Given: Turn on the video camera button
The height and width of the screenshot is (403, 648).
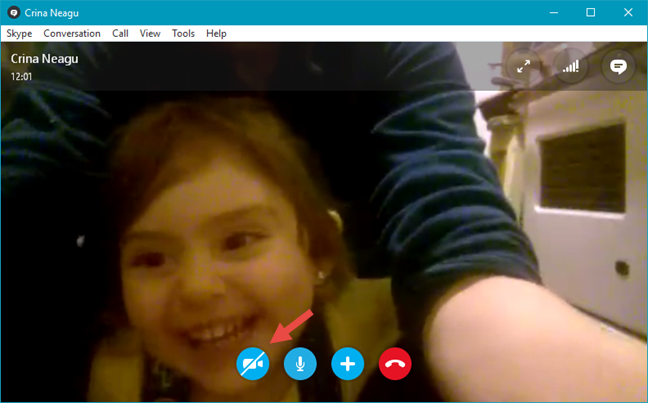Looking at the screenshot, I should [253, 364].
